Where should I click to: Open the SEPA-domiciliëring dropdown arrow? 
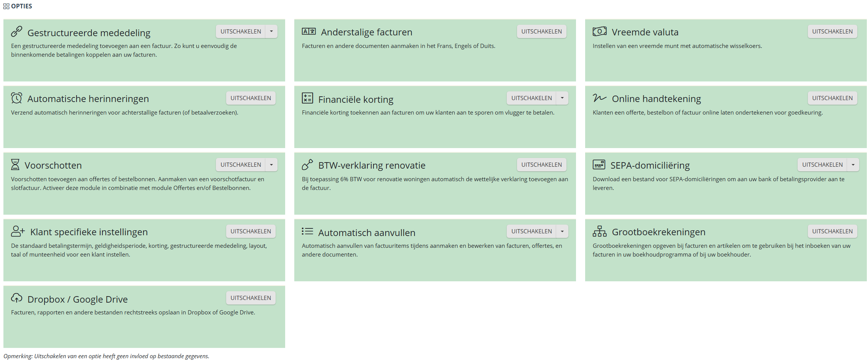click(853, 165)
